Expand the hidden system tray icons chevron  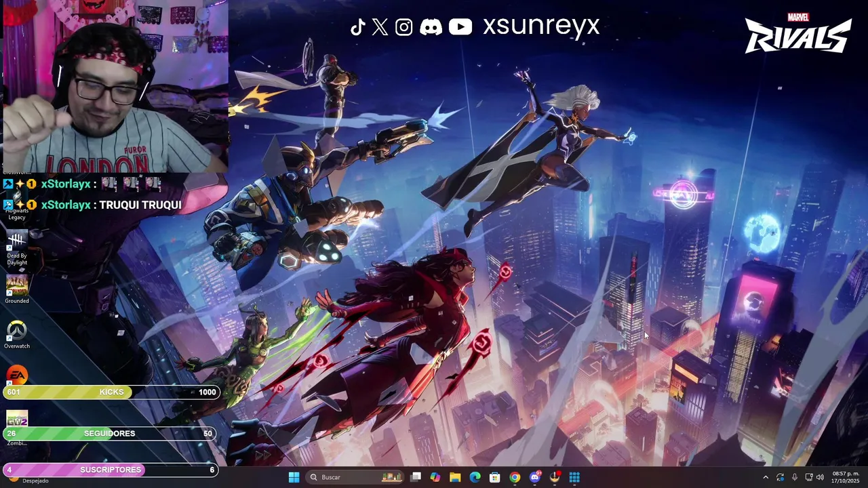point(766,477)
